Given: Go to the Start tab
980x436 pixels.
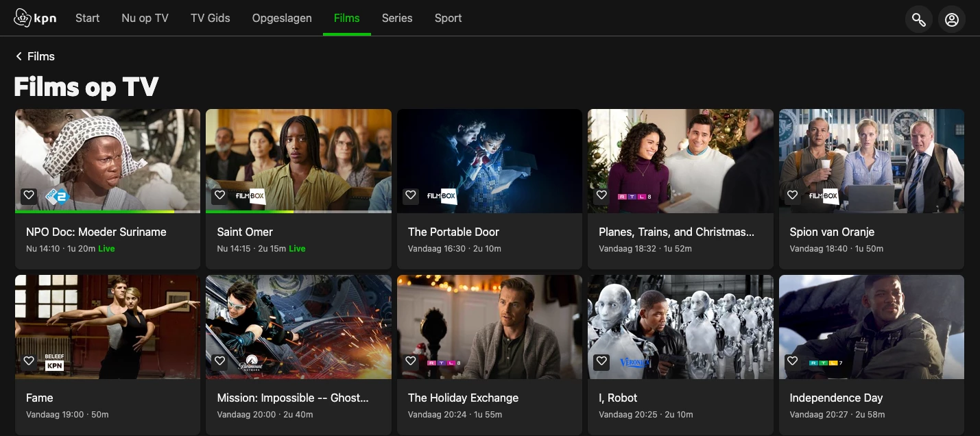Looking at the screenshot, I should 88,19.
